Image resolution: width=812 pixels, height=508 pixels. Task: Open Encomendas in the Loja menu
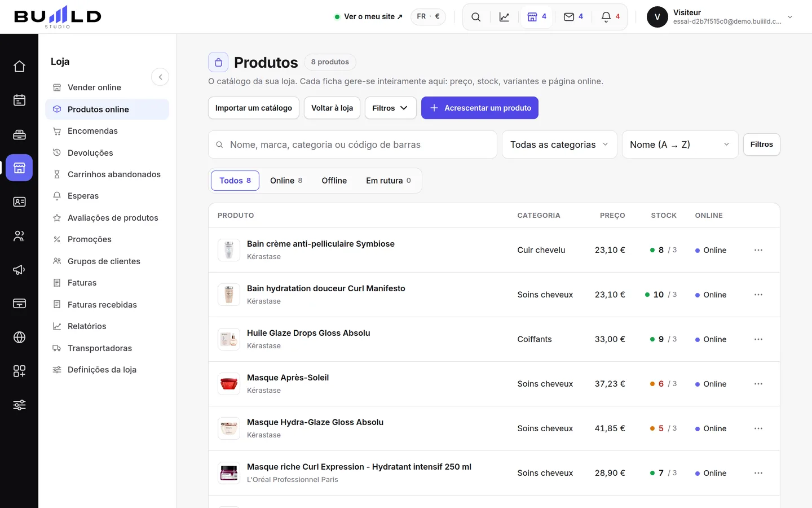pos(107,131)
